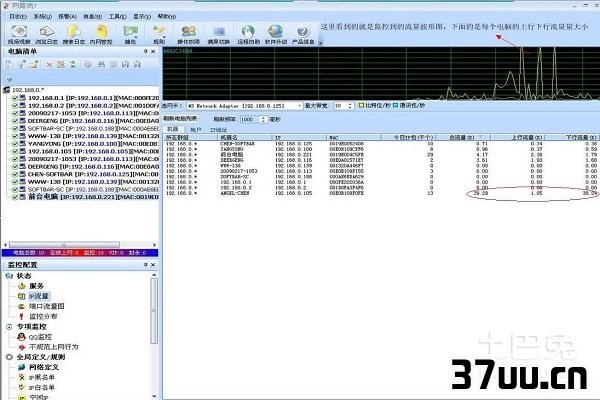Toggle checkbox for CHEN-SOFTBAR computer

point(15,174)
